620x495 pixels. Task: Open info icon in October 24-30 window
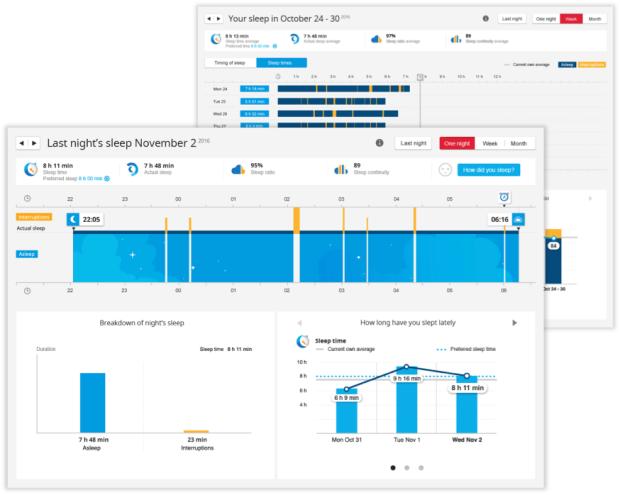(486, 19)
